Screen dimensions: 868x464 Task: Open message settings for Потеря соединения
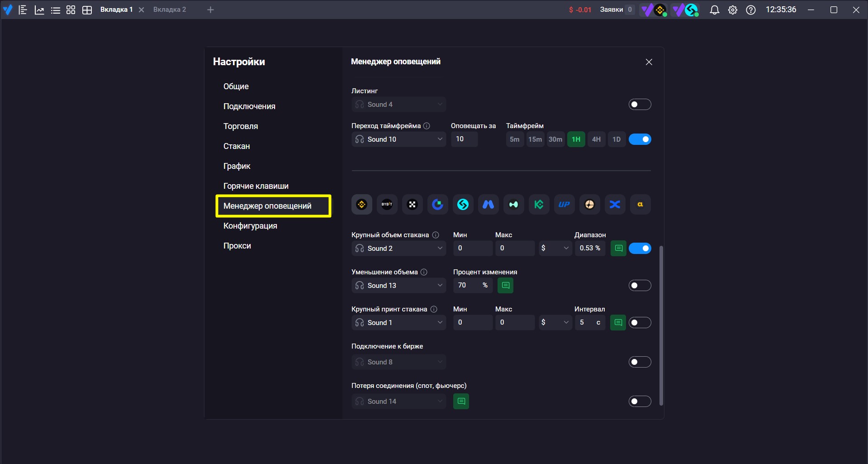(x=461, y=401)
